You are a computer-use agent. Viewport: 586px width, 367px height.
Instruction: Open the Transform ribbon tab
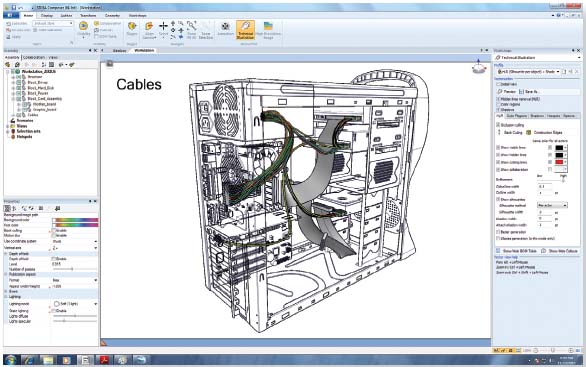(x=88, y=15)
